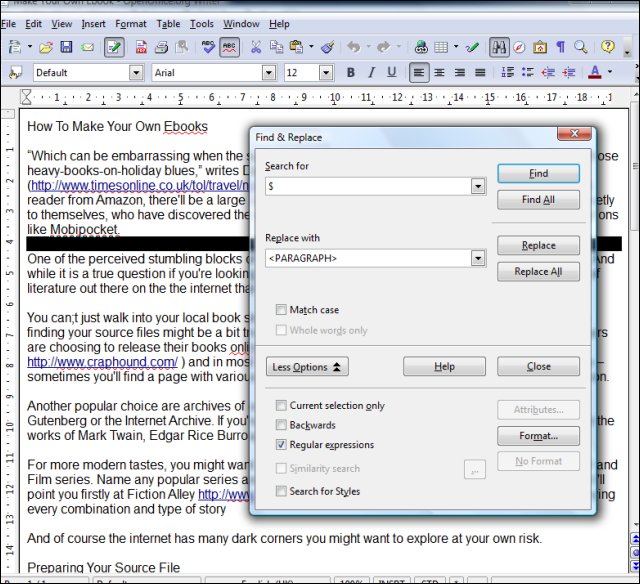This screenshot has width=640, height=584.
Task: Send document as e-mail icon
Action: click(87, 48)
